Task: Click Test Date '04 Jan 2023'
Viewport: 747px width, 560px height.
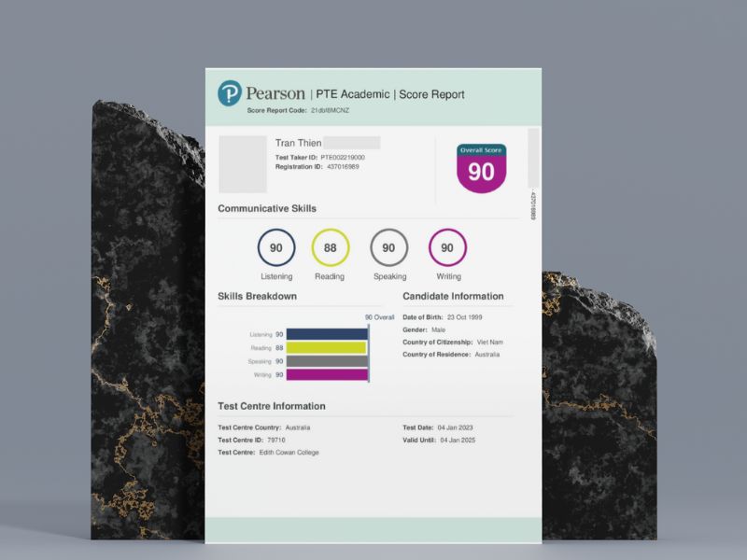Action: click(455, 427)
